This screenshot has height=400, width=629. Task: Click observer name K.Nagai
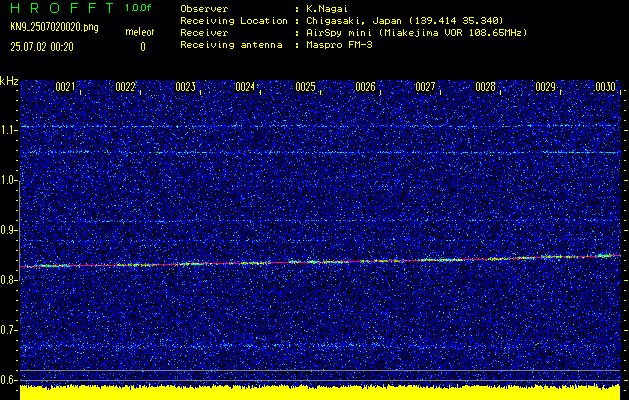[x=327, y=9]
